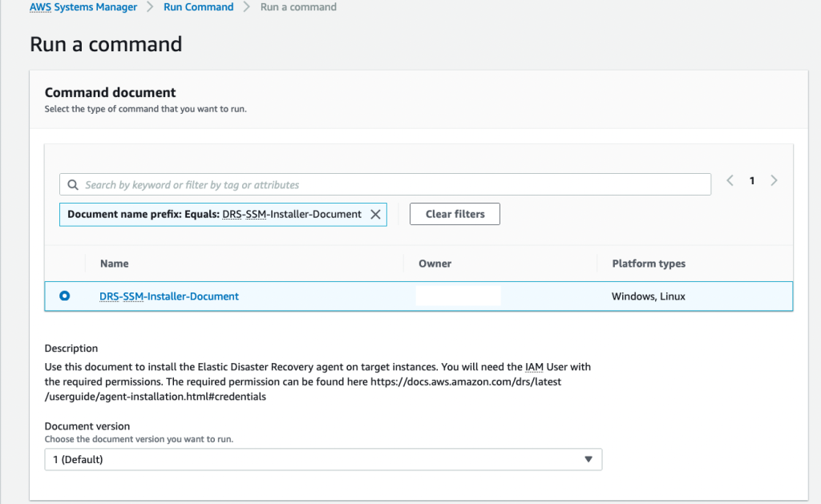Select page number 1
Screen dimensions: 821x504
coord(751,180)
